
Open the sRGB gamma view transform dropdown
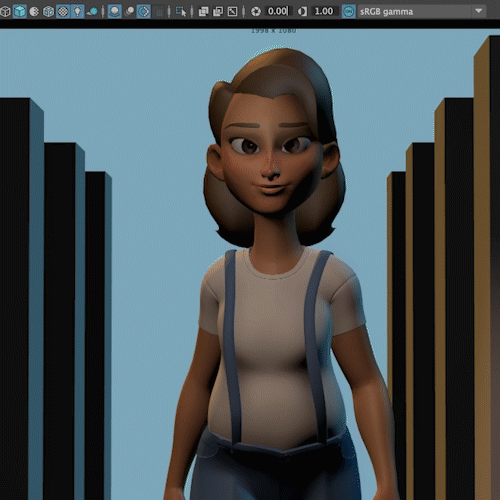coord(421,12)
